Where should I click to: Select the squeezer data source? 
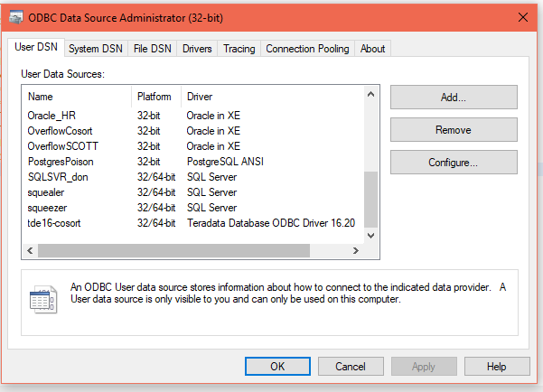coord(47,208)
